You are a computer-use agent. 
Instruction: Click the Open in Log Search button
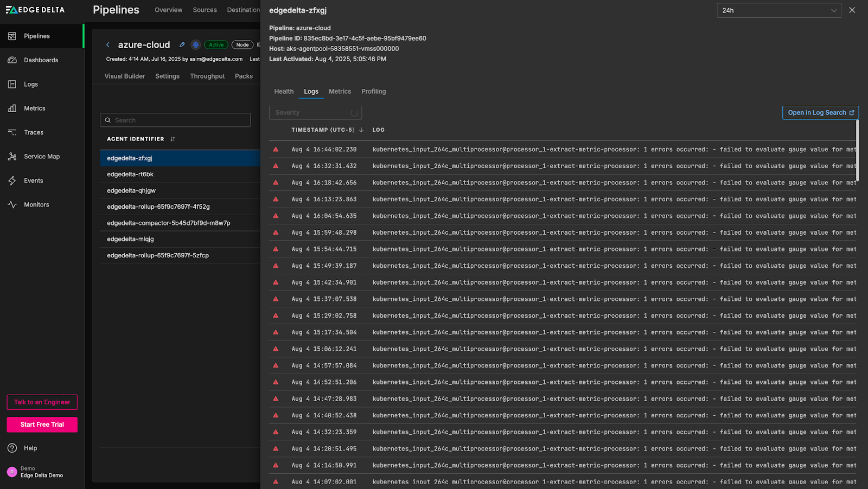point(820,113)
